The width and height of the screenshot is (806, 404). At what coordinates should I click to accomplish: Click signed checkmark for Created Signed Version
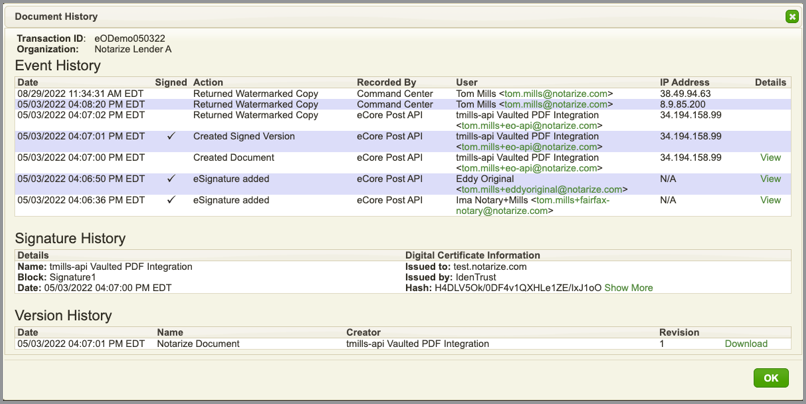tap(171, 137)
